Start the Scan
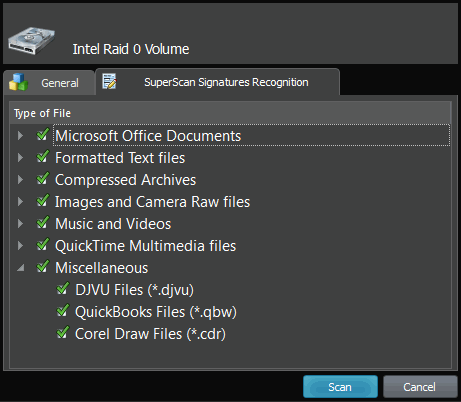 point(340,387)
